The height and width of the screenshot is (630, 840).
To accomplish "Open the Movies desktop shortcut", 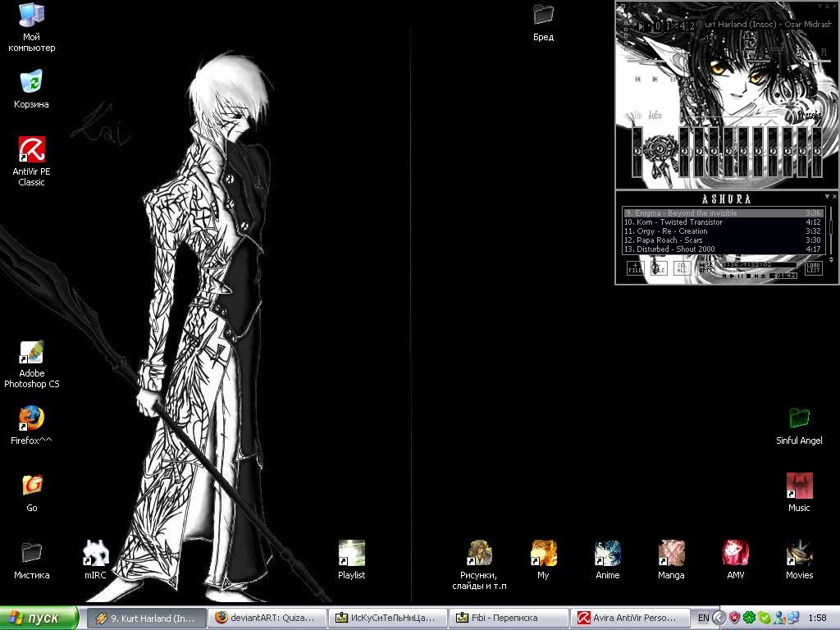I will click(799, 560).
